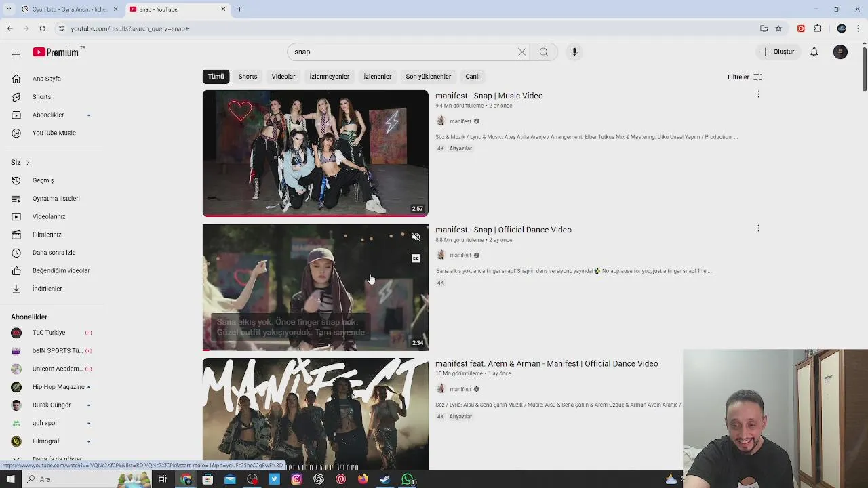Select the Son yüklenenler filter chip
The height and width of the screenshot is (488, 868).
(x=428, y=77)
